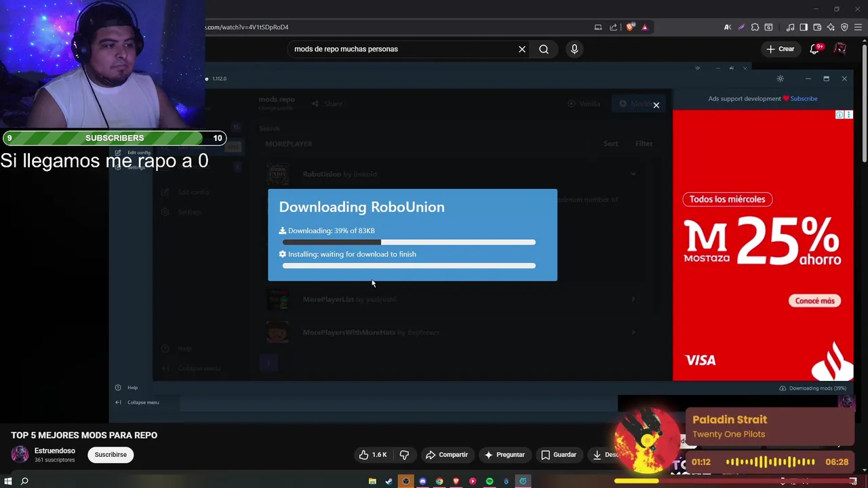The image size is (868, 488).
Task: Open Discord from taskbar
Action: pos(422,481)
